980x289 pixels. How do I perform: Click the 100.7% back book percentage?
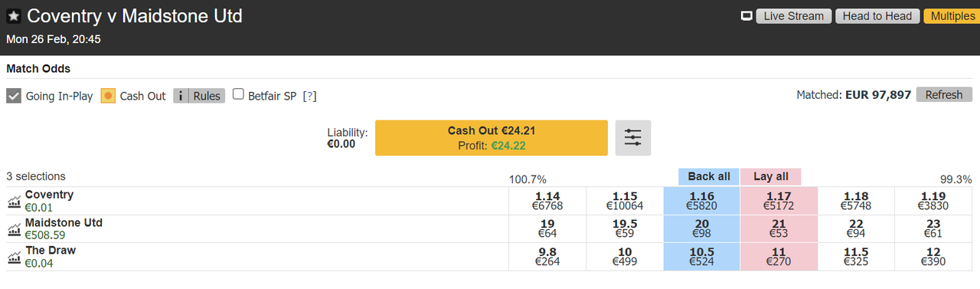coord(528,179)
